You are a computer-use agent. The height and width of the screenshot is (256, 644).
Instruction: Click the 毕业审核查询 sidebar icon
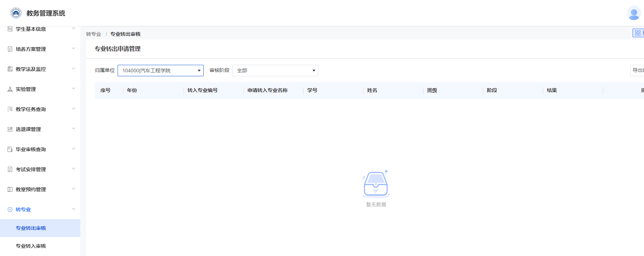click(x=10, y=149)
